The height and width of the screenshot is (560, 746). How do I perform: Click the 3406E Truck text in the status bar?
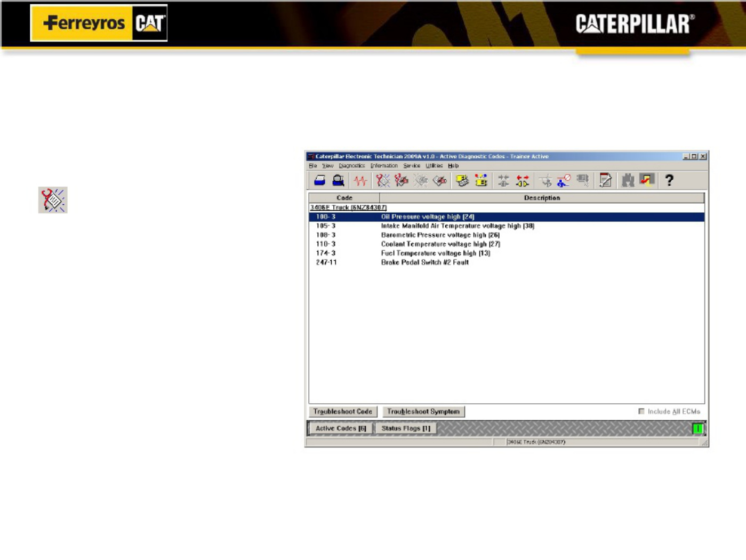(536, 442)
